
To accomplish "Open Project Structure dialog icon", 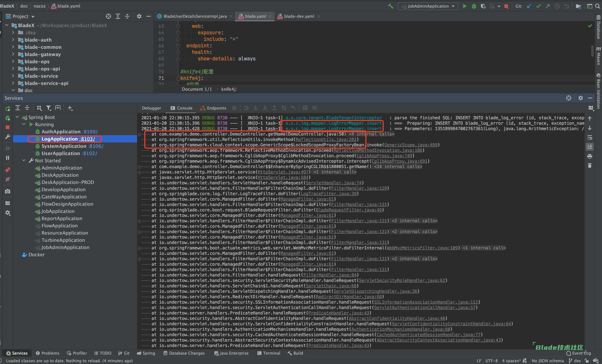I will pyautogui.click(x=578, y=6).
